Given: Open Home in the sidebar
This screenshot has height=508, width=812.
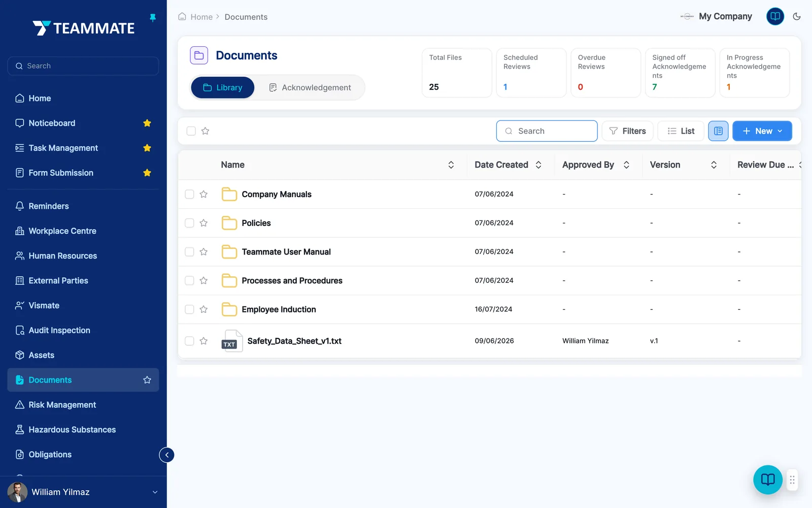Looking at the screenshot, I should click(x=83, y=98).
